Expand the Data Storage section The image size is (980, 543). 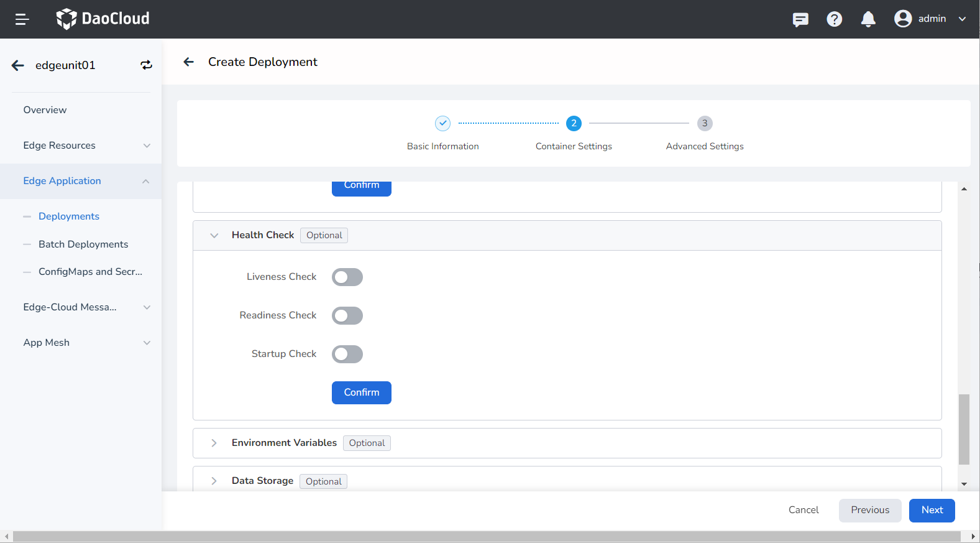point(214,481)
